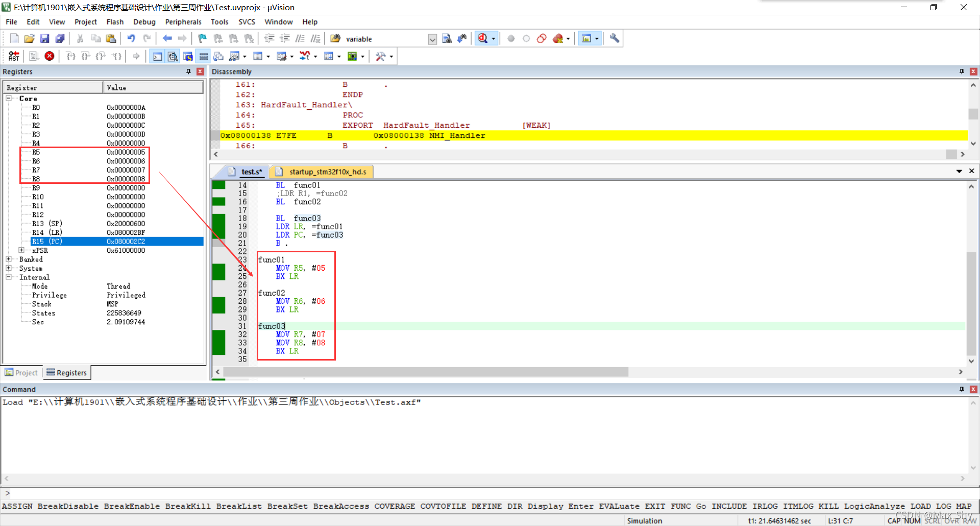980x526 pixels.
Task: Kill all breakpoints icon
Action: [x=558, y=38]
